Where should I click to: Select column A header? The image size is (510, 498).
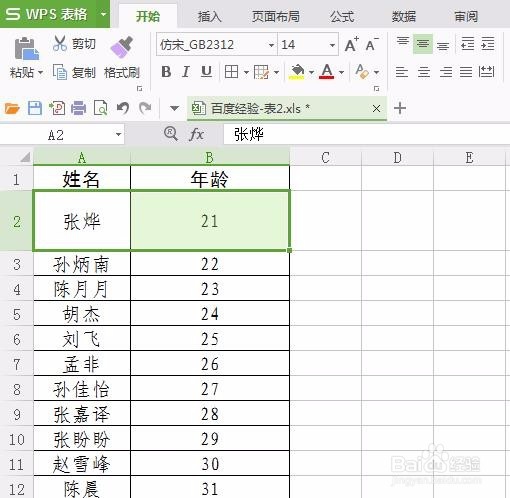coord(82,157)
